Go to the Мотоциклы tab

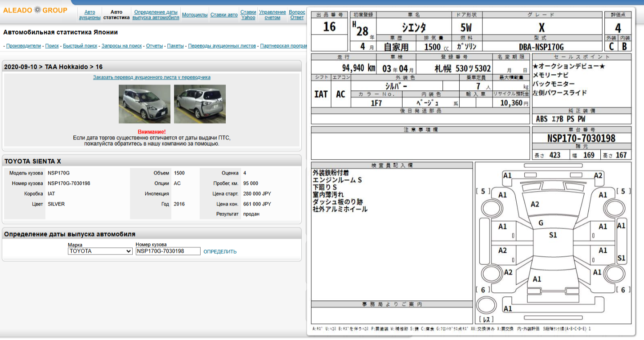pyautogui.click(x=195, y=15)
